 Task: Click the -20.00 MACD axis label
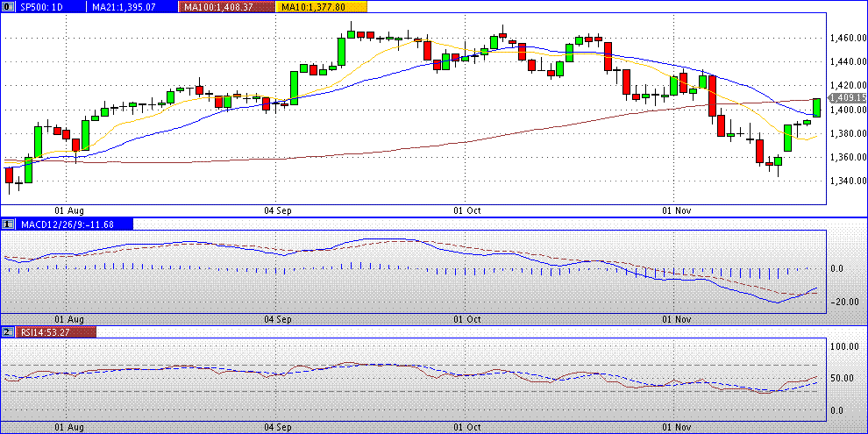click(x=844, y=302)
